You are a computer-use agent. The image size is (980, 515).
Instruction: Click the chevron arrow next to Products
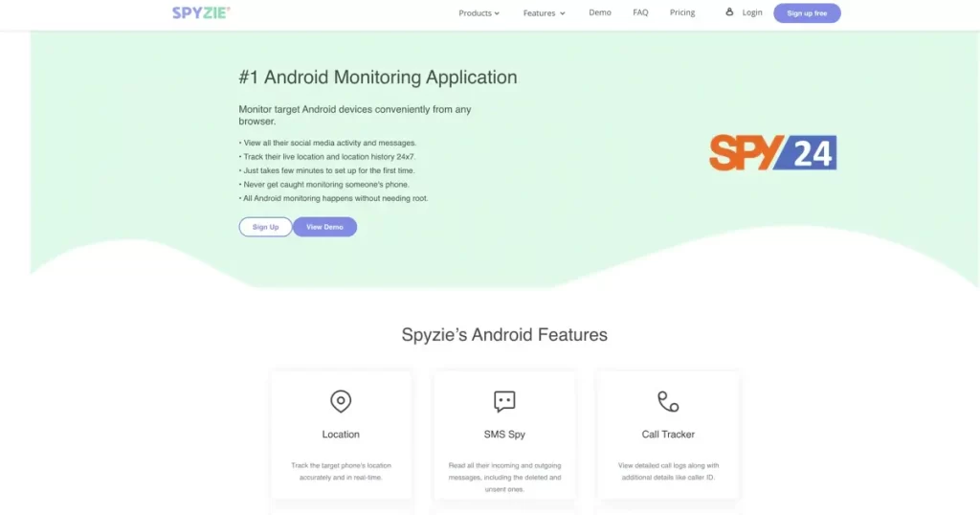click(x=497, y=13)
